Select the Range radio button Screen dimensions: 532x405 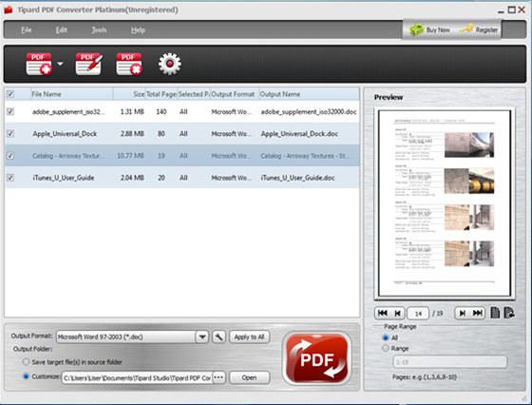point(386,348)
